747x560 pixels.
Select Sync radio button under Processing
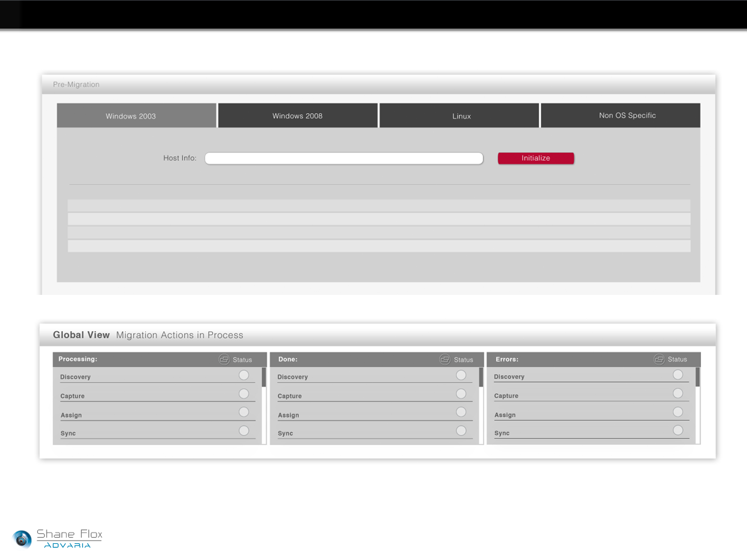click(x=244, y=431)
